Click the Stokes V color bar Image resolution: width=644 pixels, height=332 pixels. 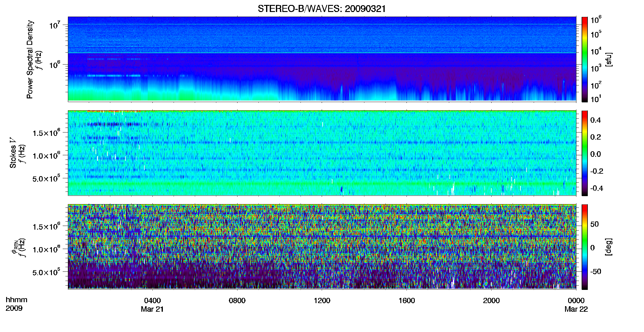tap(585, 153)
